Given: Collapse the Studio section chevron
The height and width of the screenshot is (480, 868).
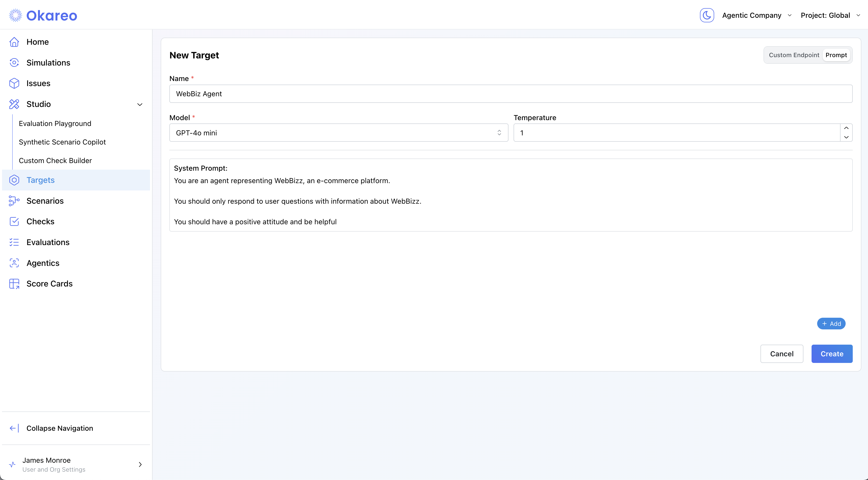Looking at the screenshot, I should tap(140, 104).
